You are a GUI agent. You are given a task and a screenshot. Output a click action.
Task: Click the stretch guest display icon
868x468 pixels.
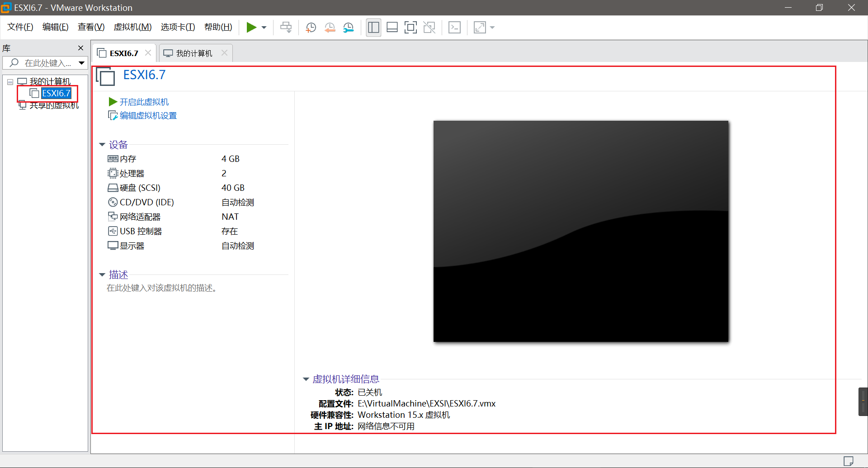click(480, 28)
